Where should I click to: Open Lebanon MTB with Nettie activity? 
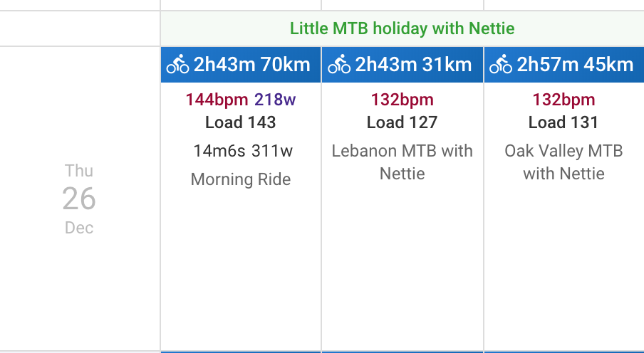coord(402,162)
